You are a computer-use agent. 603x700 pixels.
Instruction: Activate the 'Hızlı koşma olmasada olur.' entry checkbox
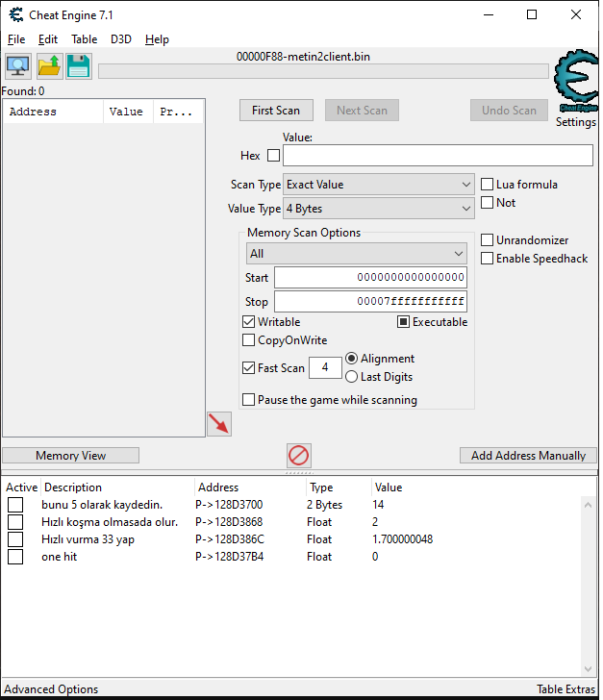tap(15, 522)
